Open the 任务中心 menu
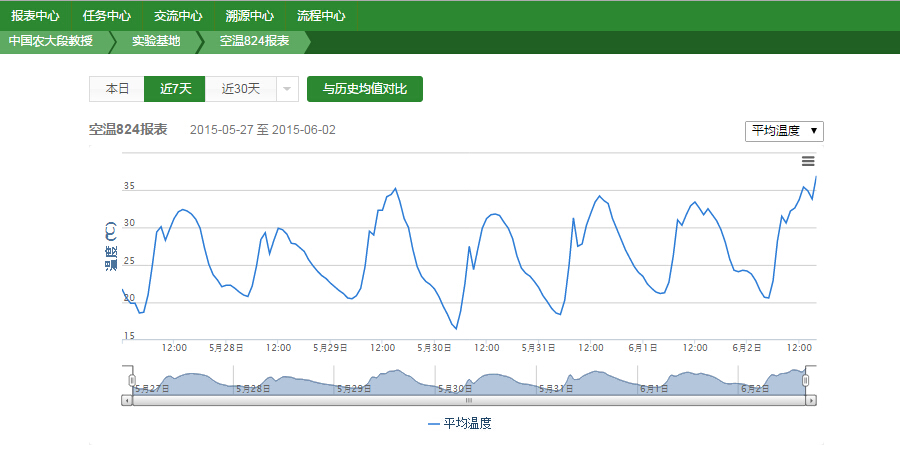The height and width of the screenshot is (457, 900). click(107, 16)
